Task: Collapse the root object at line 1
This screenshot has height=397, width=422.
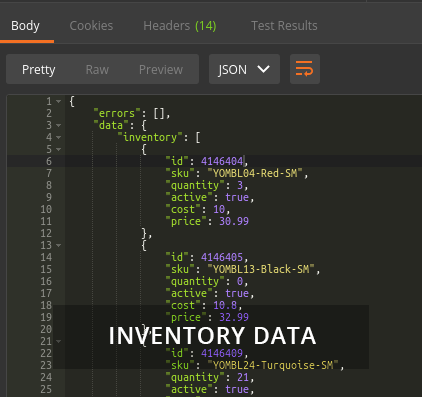Action: [59, 101]
